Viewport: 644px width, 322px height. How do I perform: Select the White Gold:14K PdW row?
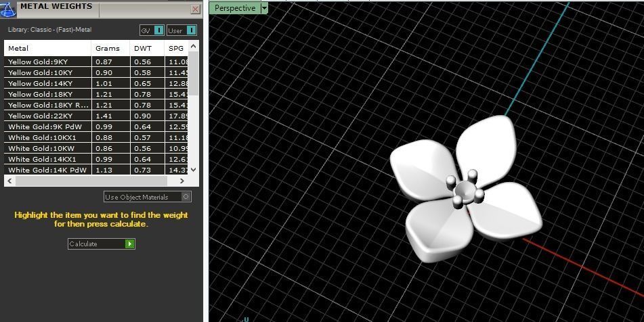[x=96, y=170]
